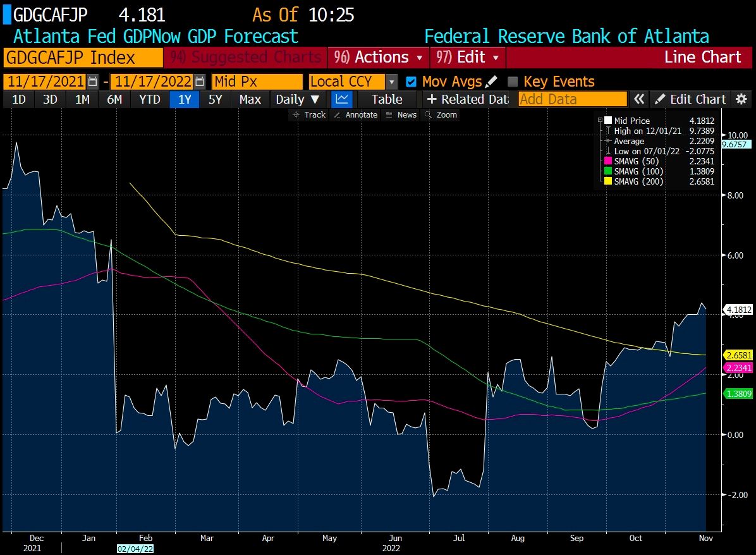Click Edit Chart pencil button
The image size is (756, 555).
(690, 99)
